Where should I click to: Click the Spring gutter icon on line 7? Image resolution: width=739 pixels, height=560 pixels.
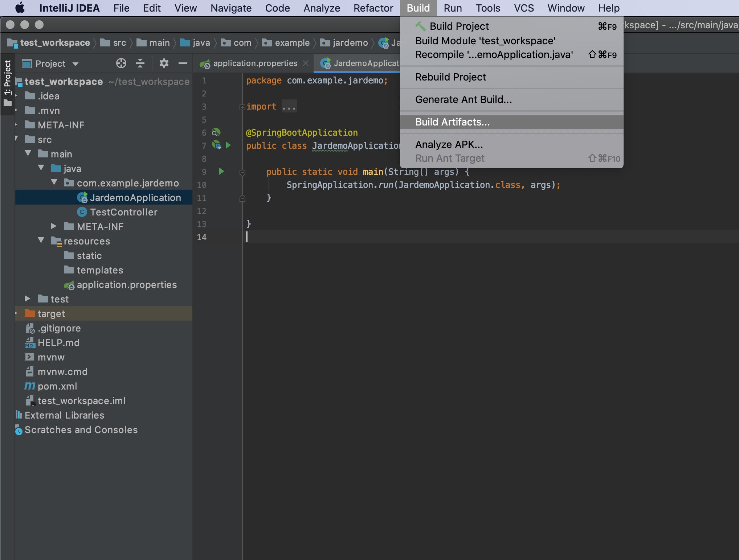tap(217, 145)
